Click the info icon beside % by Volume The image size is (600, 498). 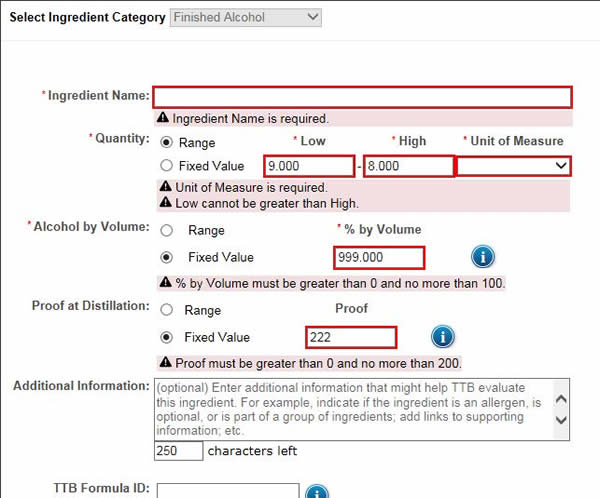click(483, 256)
